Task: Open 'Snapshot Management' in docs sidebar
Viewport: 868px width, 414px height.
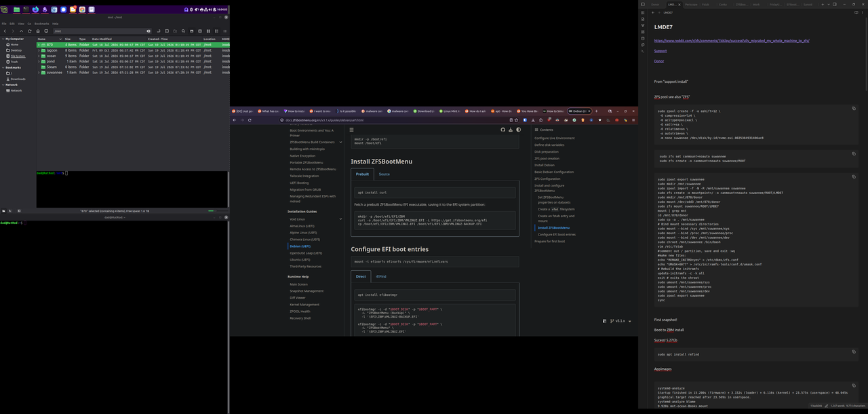Action: (x=307, y=291)
